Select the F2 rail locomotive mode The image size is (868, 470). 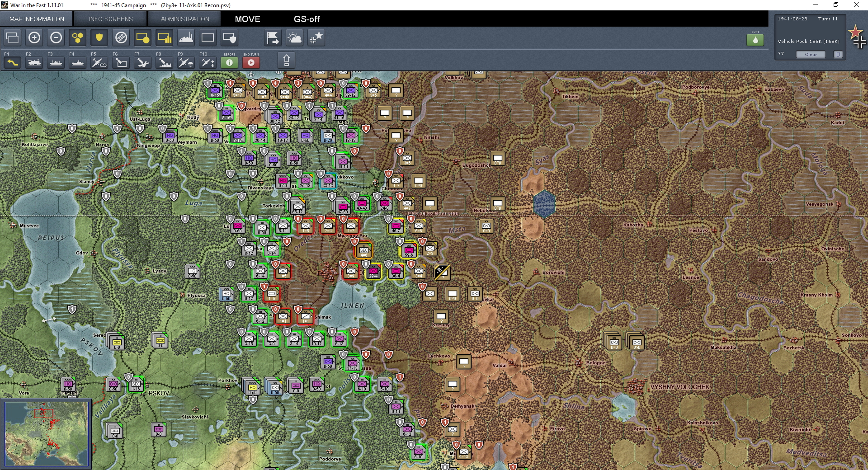coord(34,62)
